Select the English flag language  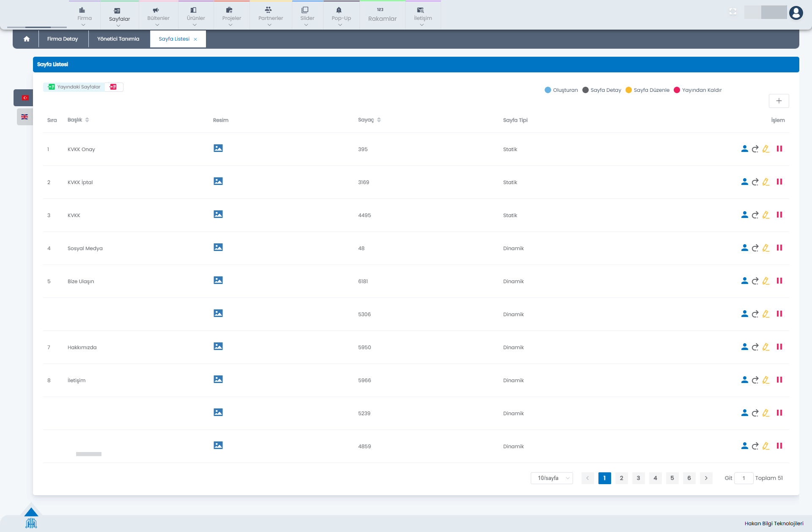click(25, 117)
